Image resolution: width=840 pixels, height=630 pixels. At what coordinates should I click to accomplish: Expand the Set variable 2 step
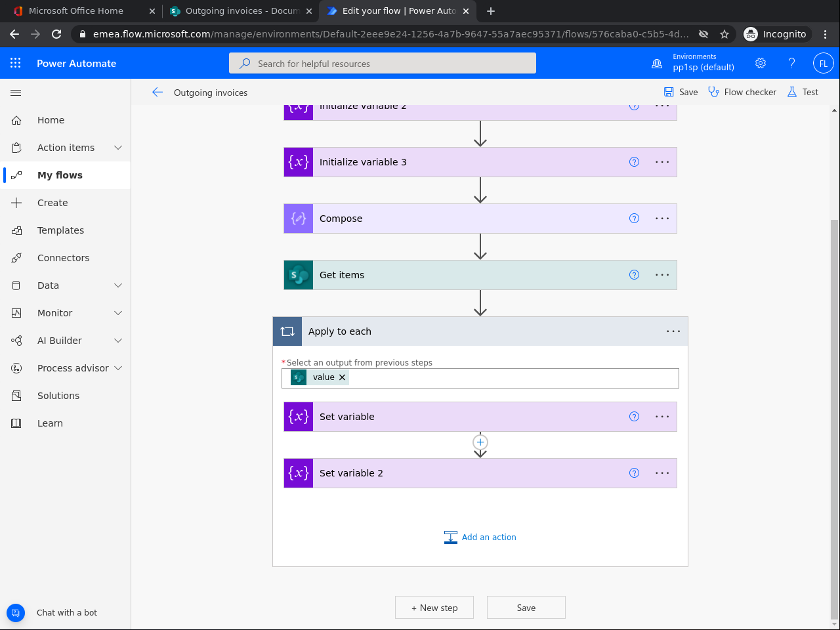[x=480, y=473]
